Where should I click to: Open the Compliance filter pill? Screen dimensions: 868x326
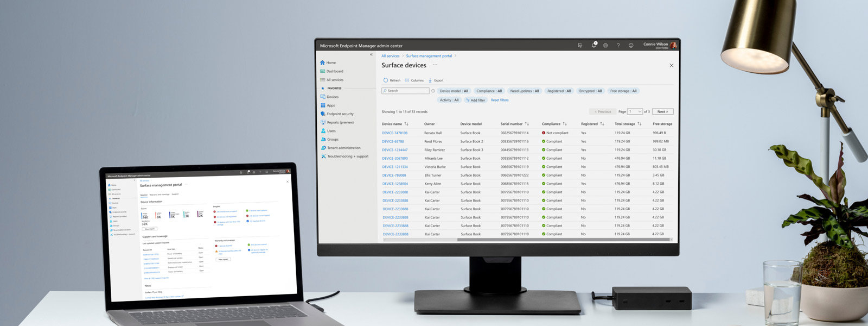[489, 91]
